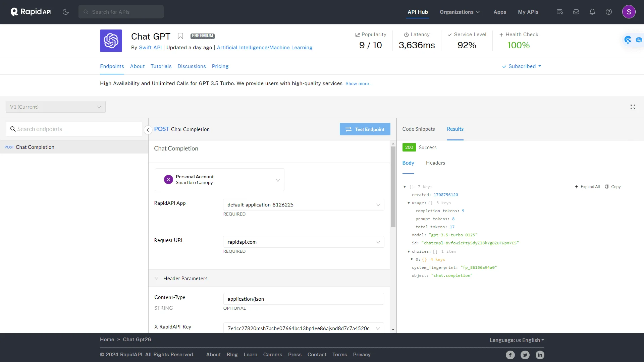Click Show more in description

pos(359,84)
